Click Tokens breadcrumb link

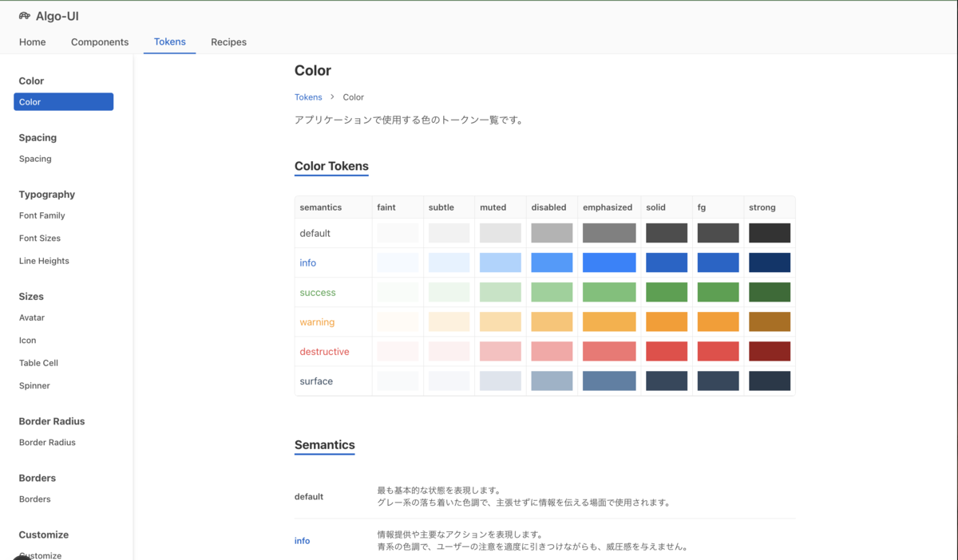(x=308, y=97)
